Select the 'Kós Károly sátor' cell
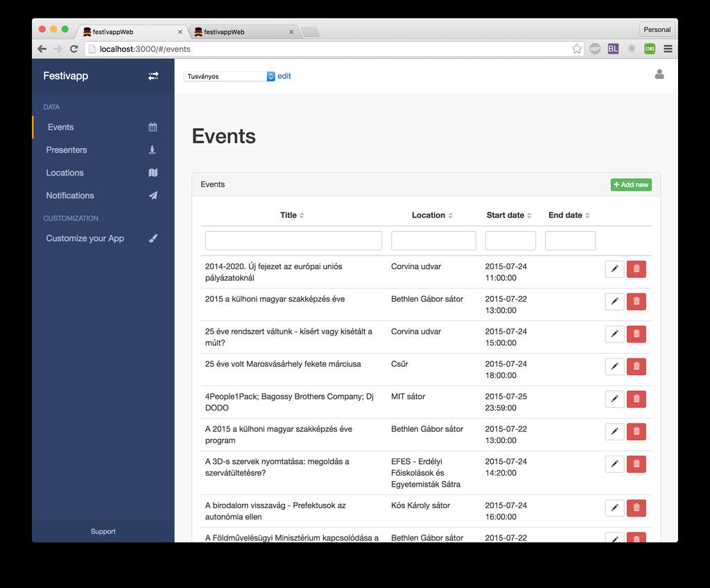 (x=421, y=505)
